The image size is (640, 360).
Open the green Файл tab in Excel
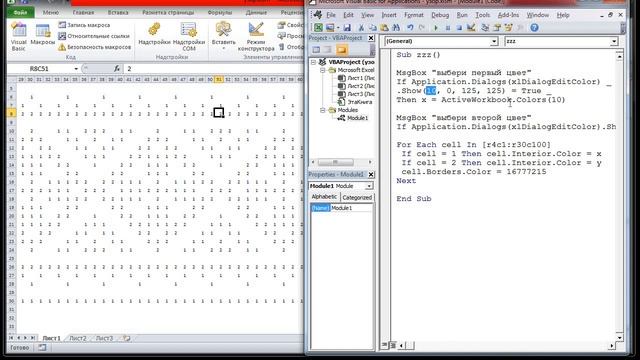coord(20,13)
